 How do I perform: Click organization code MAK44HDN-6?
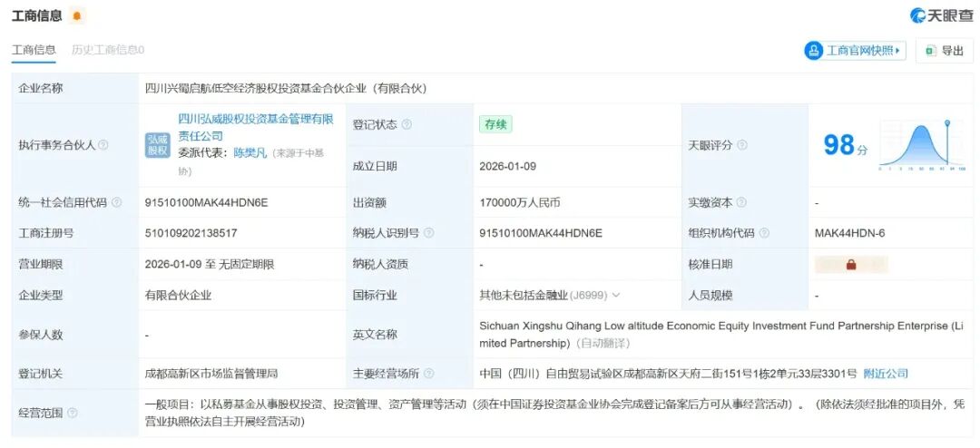tap(850, 233)
